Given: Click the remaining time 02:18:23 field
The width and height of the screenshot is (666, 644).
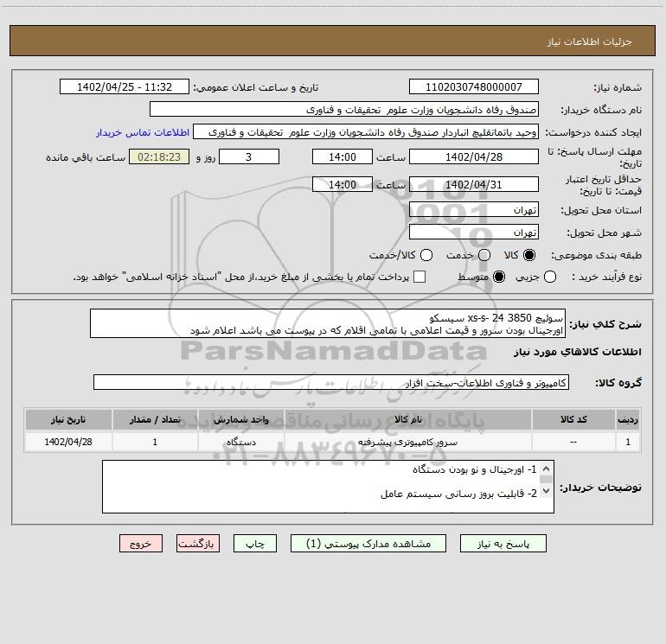Looking at the screenshot, I should [x=159, y=156].
